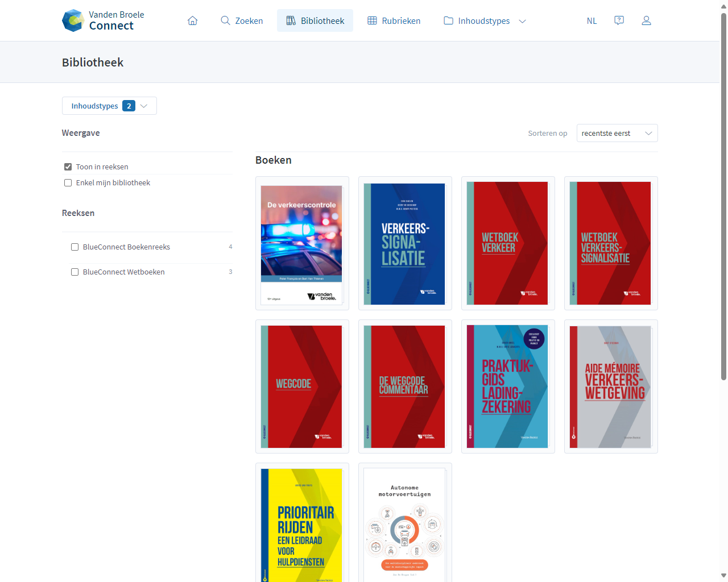The image size is (728, 582).
Task: Click the 'Sorteren op' label
Action: [547, 134]
